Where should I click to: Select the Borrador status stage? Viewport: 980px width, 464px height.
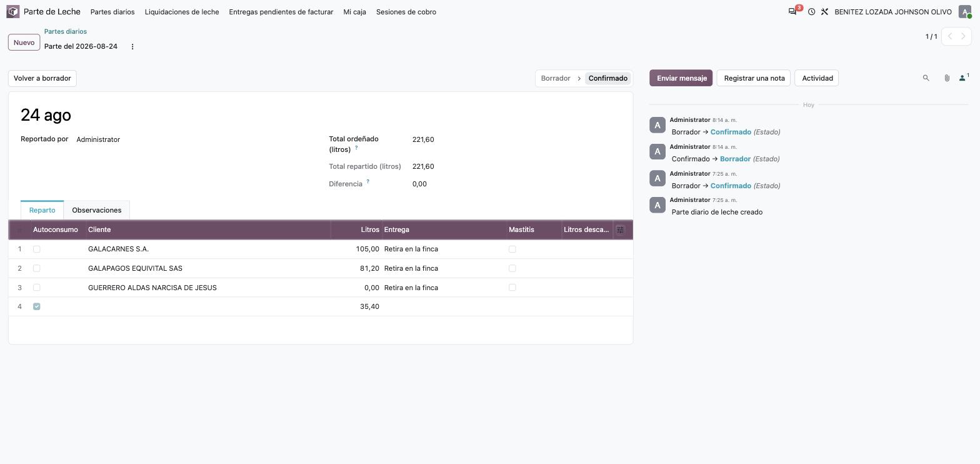click(x=556, y=78)
